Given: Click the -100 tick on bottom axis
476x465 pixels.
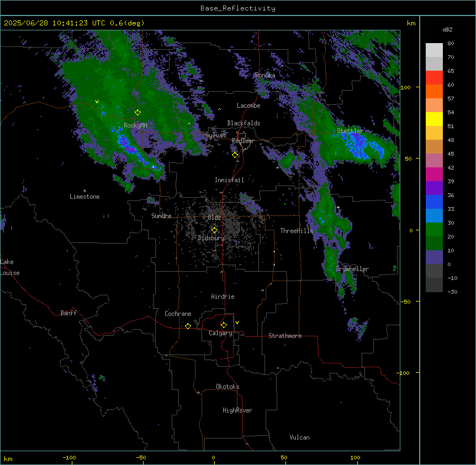Looking at the screenshot, I should 69,457.
